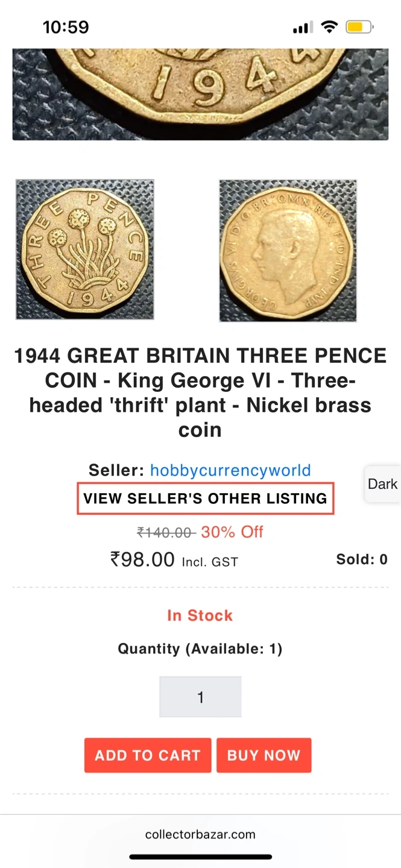Open seller hobbycurrencyworld profile link
This screenshot has width=401, height=868.
tap(230, 470)
